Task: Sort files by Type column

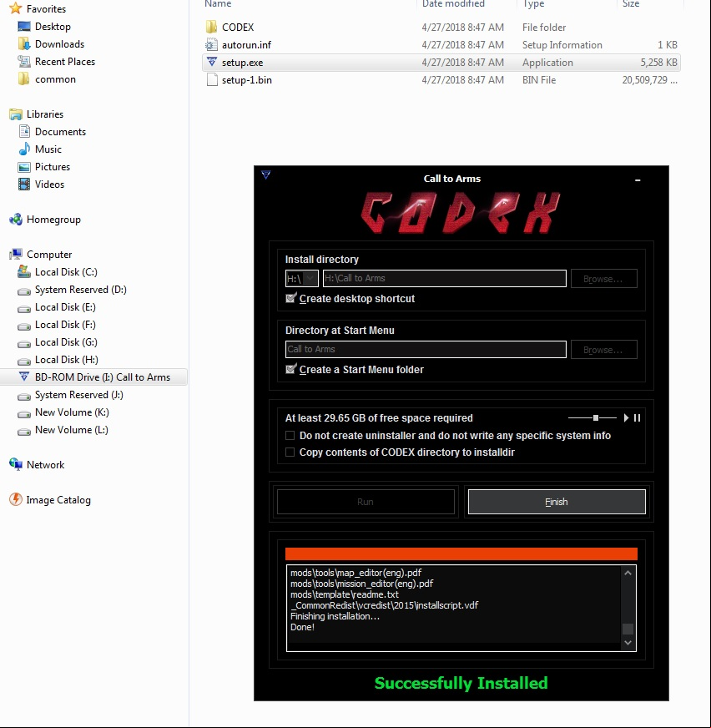Action: [x=534, y=3]
